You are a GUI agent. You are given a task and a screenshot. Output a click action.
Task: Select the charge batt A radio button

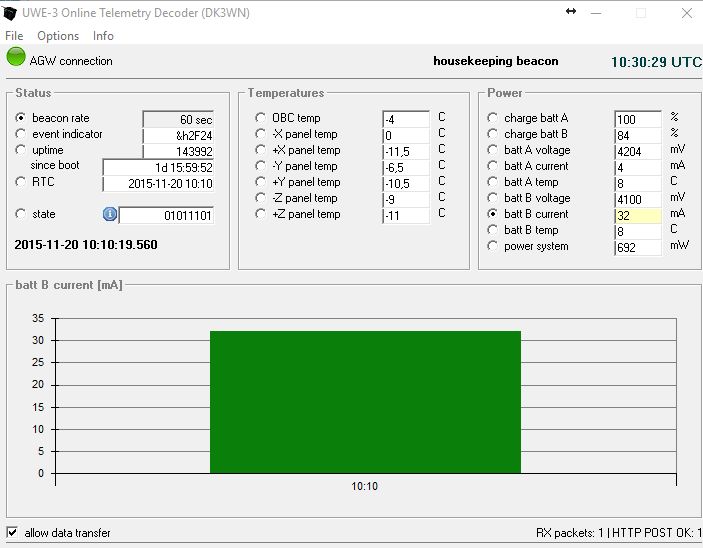pos(492,117)
